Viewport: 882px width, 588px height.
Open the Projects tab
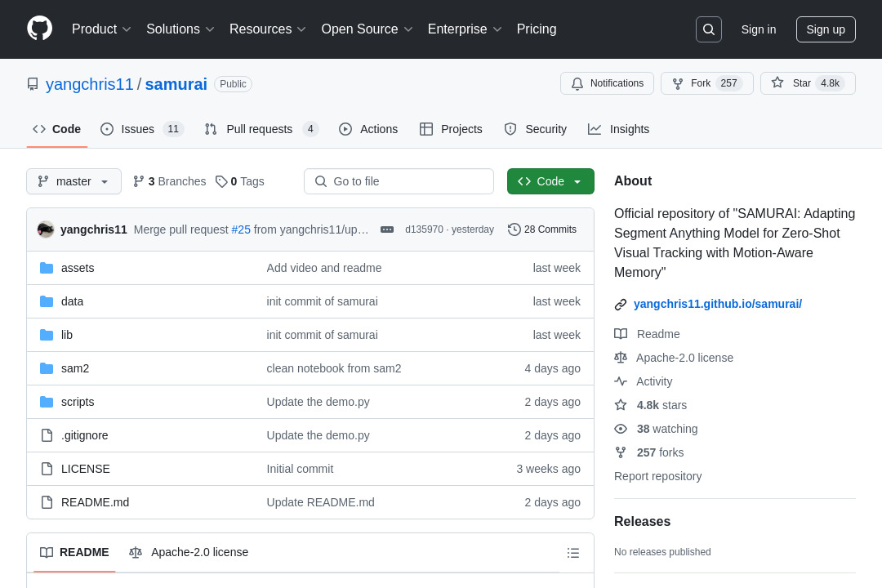(451, 129)
